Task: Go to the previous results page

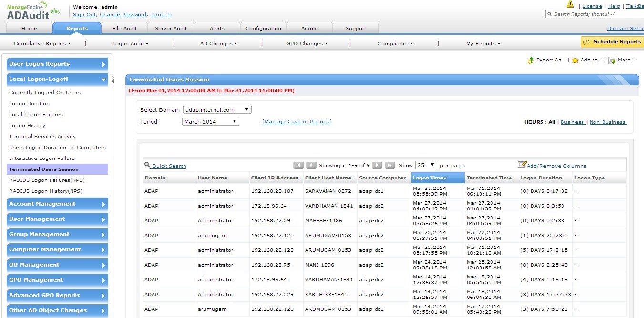Action: 311,165
